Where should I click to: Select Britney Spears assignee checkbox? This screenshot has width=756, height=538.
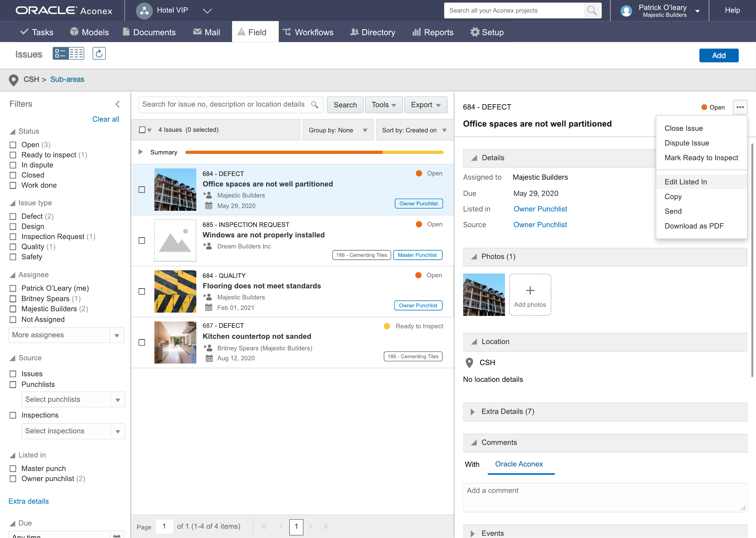click(13, 298)
